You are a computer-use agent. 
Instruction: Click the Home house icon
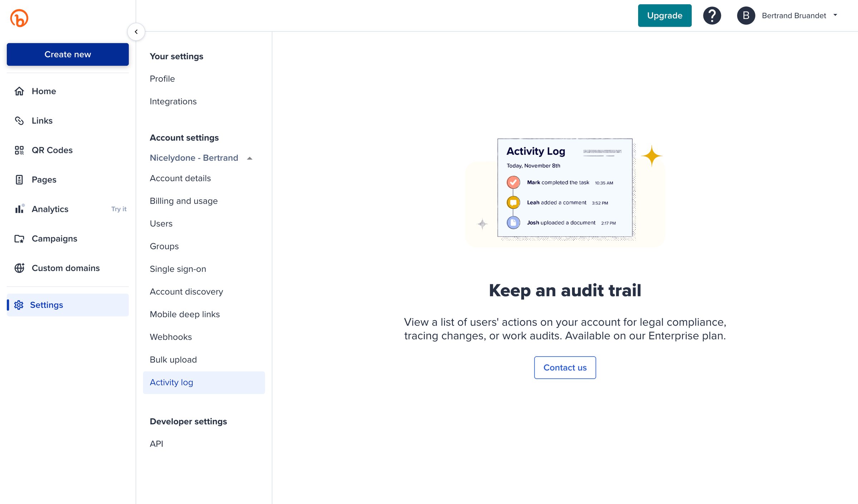tap(19, 91)
